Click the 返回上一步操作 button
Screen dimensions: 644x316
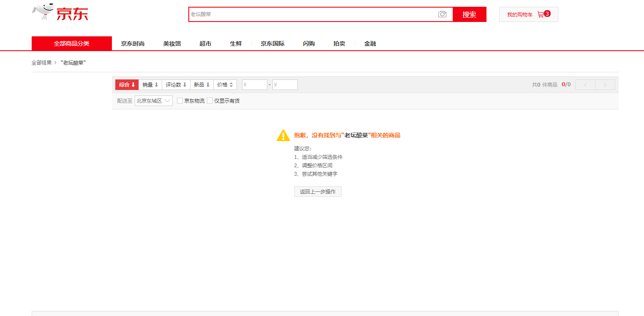click(x=318, y=192)
